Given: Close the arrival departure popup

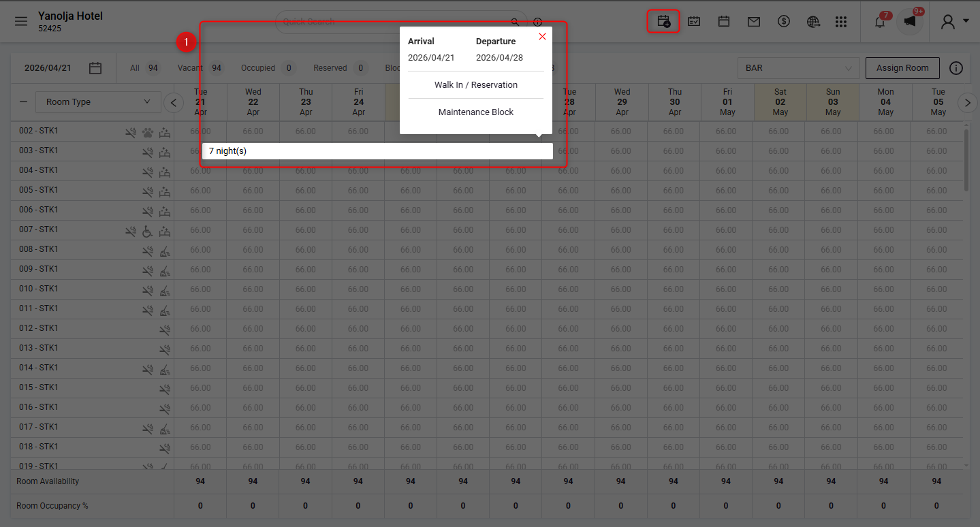Looking at the screenshot, I should pos(542,37).
